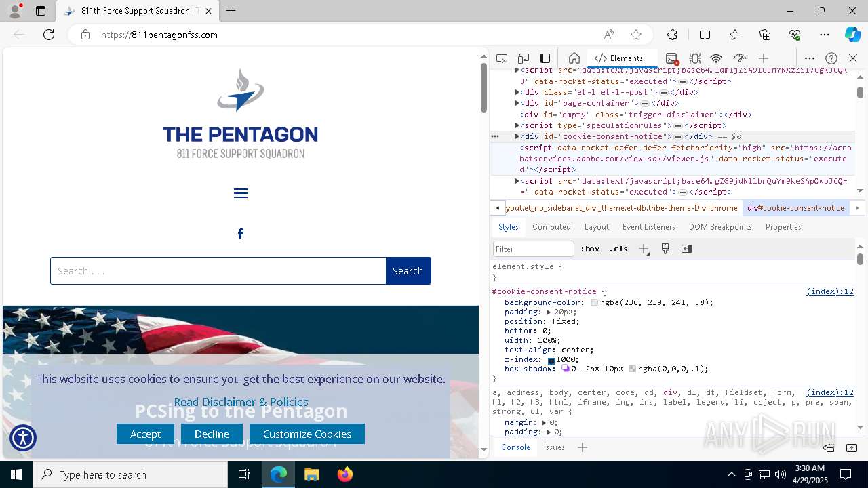Open the Sources bug icon tool
The width and height of the screenshot is (868, 488).
(x=694, y=58)
